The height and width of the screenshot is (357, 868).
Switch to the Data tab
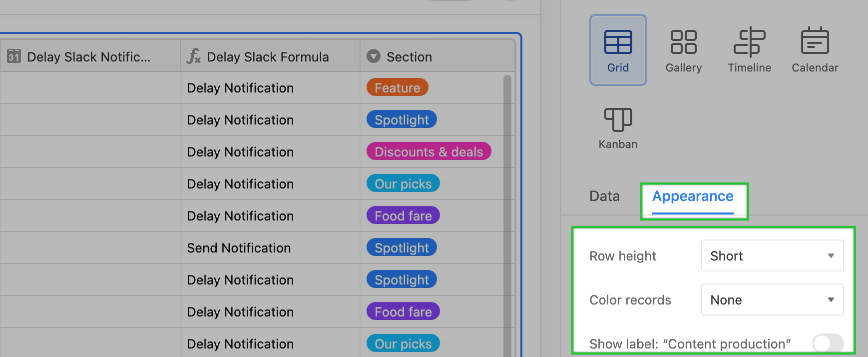pyautogui.click(x=604, y=196)
